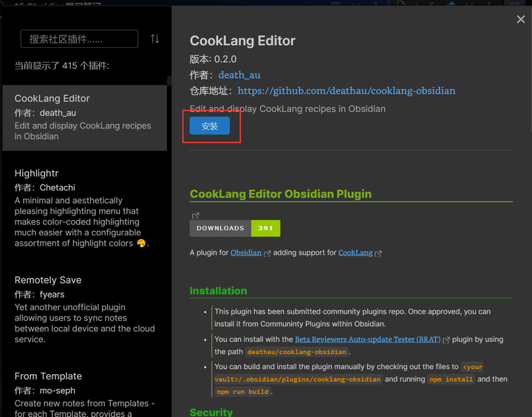Click the Downloads 391 badge
This screenshot has height=417, width=532.
[235, 228]
